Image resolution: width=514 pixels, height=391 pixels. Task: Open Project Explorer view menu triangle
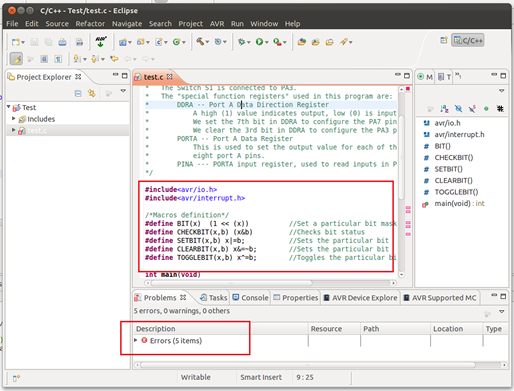123,91
